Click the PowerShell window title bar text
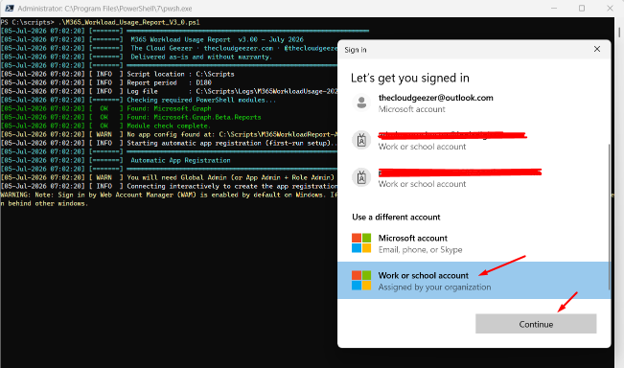Image resolution: width=624 pixels, height=368 pixels. (x=105, y=8)
